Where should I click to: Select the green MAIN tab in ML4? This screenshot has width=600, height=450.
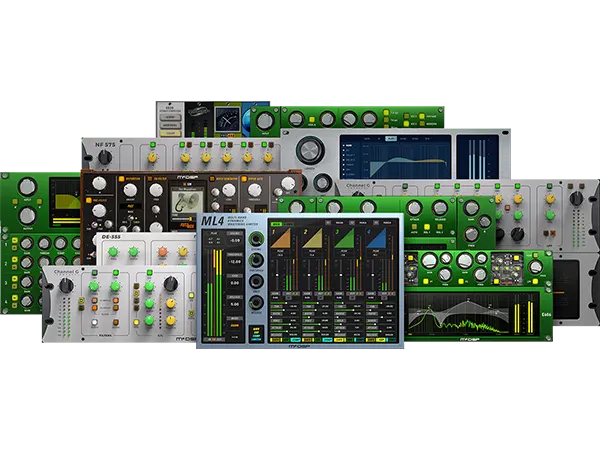(x=276, y=224)
